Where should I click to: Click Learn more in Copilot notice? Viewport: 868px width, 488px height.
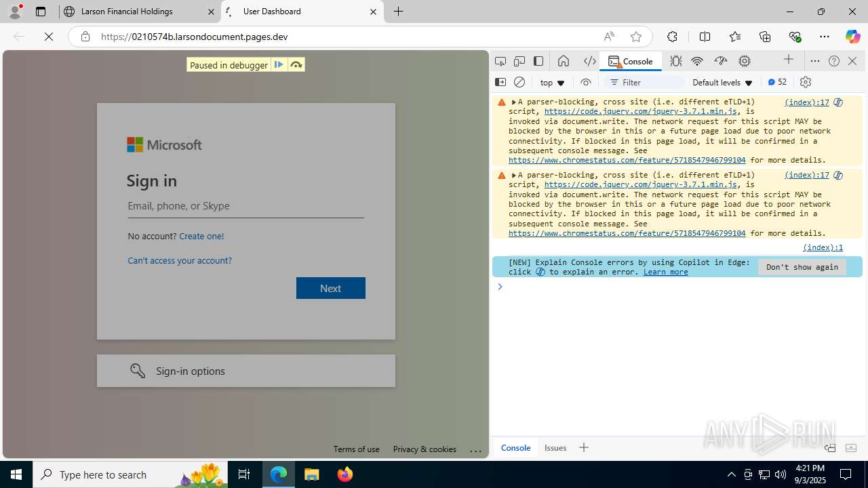[665, 272]
